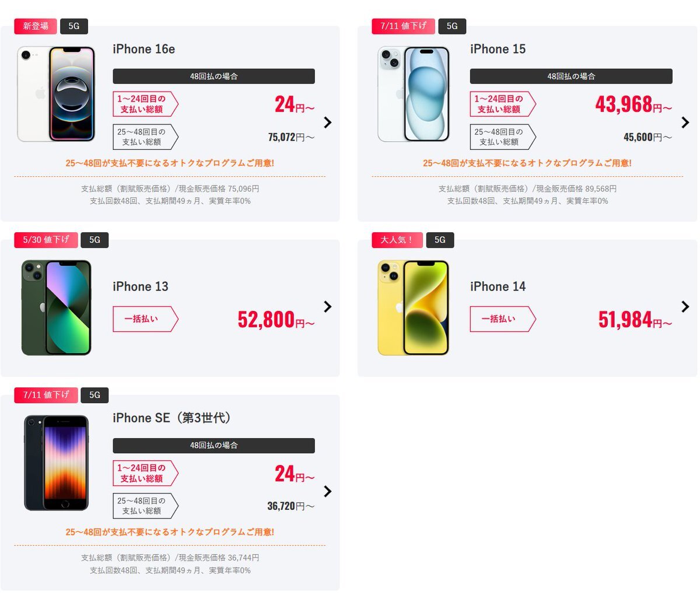The width and height of the screenshot is (700, 598).
Task: Open the iPhone SE（第3世代）title link
Action: (x=173, y=418)
